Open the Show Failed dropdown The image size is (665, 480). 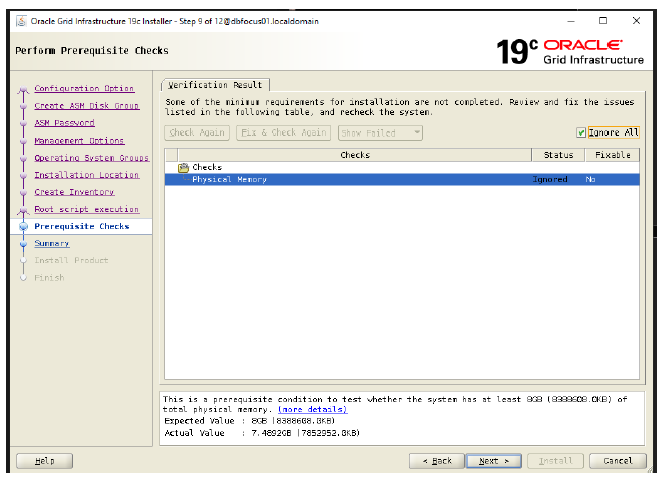pyautogui.click(x=380, y=133)
